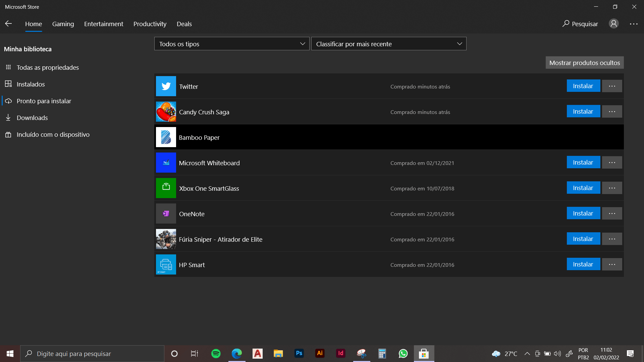
Task: Open Microsoft Edge from the taskbar
Action: pos(236,354)
